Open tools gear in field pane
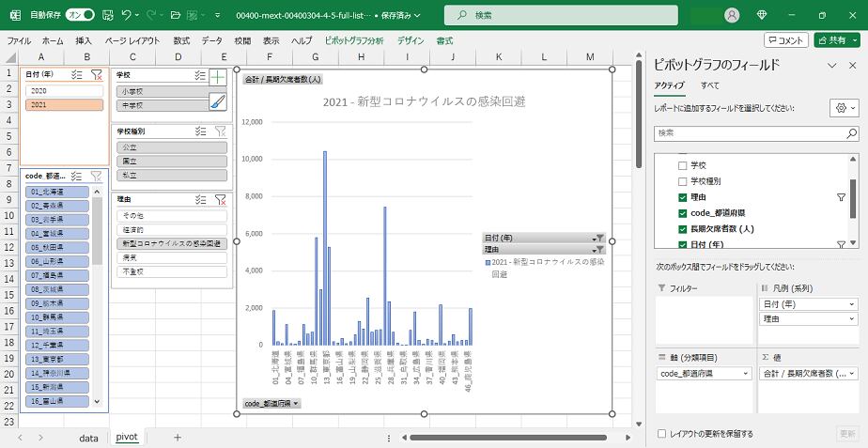 point(843,108)
